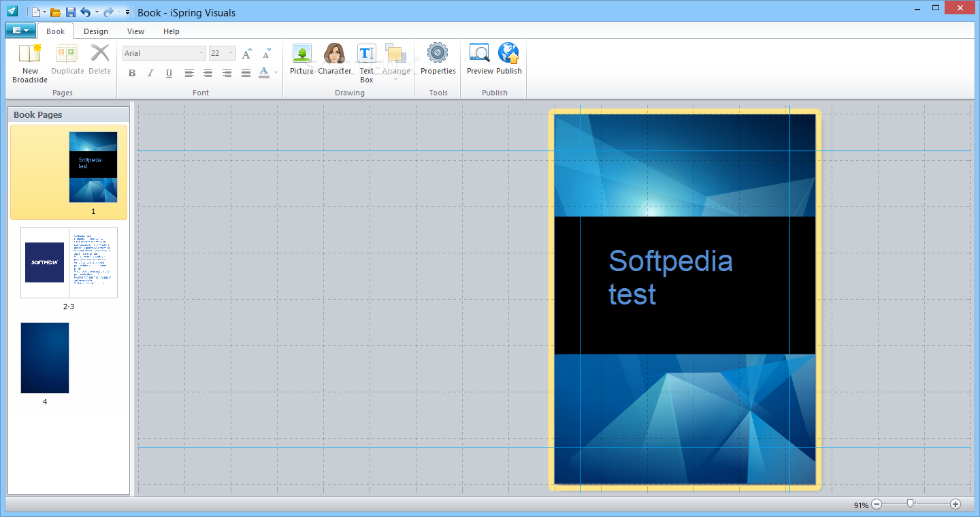Image resolution: width=980 pixels, height=517 pixels.
Task: Expand the Arrange dropdown arrow
Action: (x=395, y=80)
